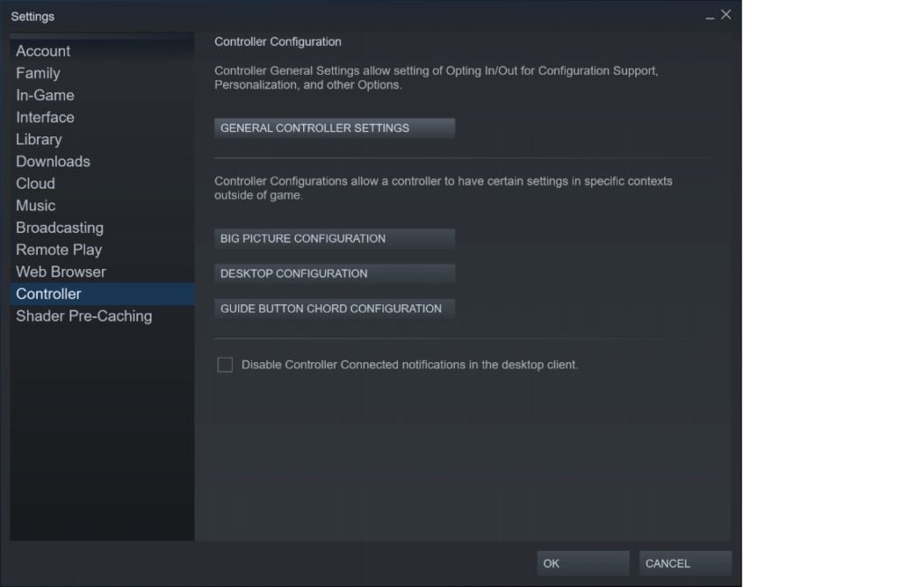Open Desktop Configuration
This screenshot has width=924, height=587.
tap(335, 274)
